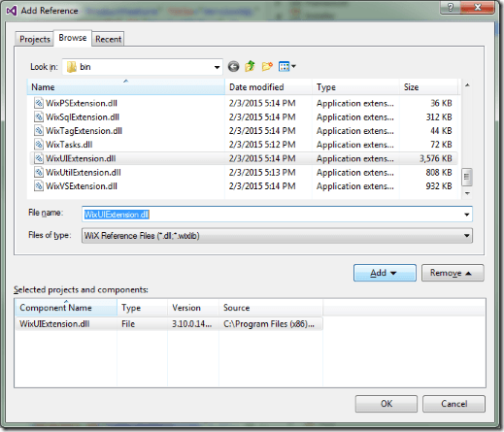Select WixTasks.dll file name
This screenshot has width=504, height=432.
coord(69,145)
